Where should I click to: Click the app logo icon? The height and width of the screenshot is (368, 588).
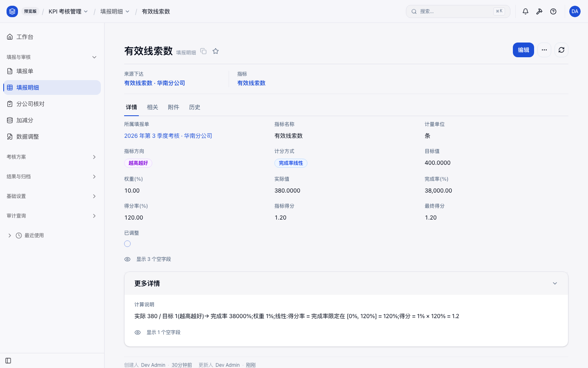click(x=12, y=11)
